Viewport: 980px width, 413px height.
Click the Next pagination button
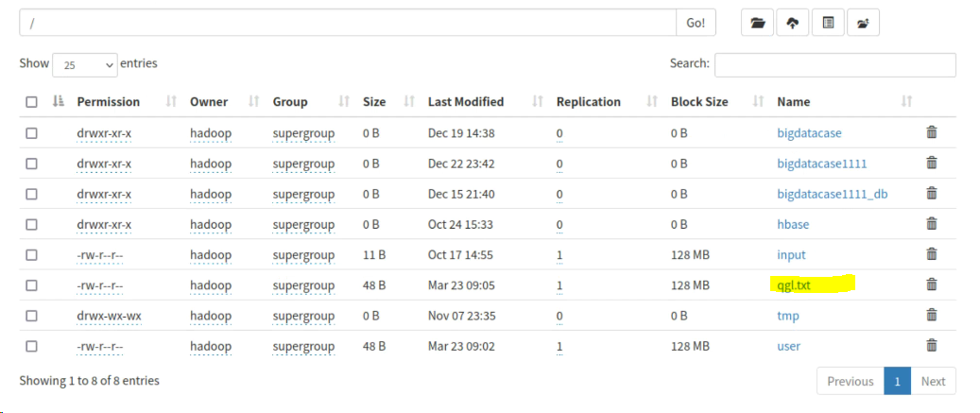coord(933,381)
